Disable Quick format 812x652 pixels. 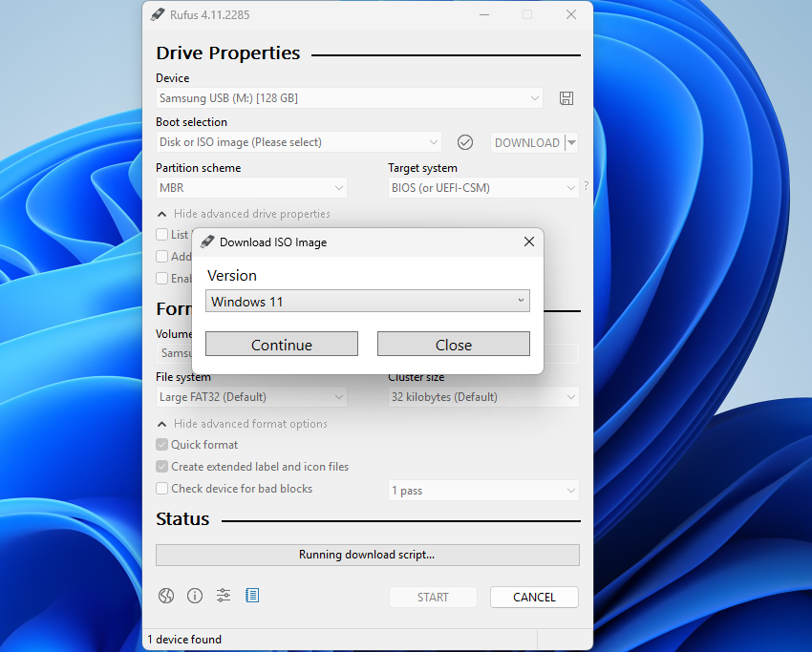161,444
